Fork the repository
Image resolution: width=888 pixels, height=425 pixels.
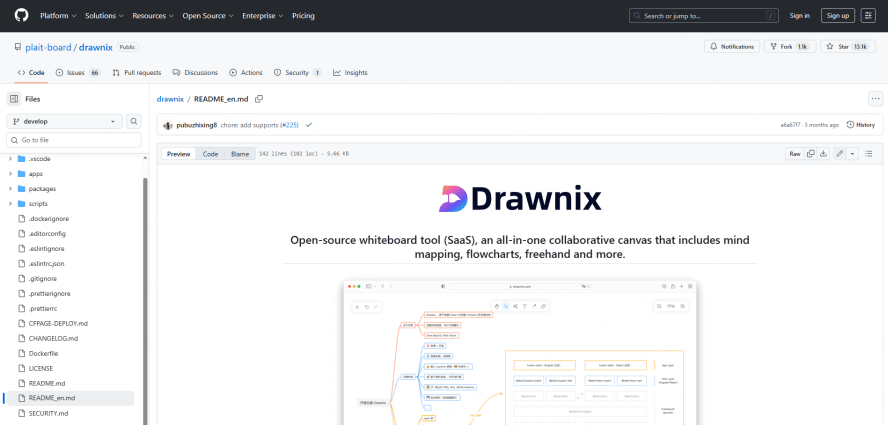[791, 46]
